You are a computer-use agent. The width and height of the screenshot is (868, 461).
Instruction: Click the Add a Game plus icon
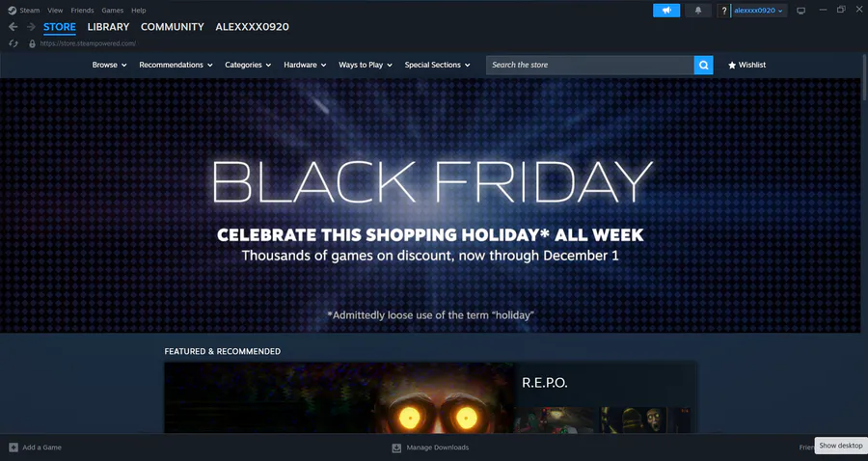(x=14, y=447)
